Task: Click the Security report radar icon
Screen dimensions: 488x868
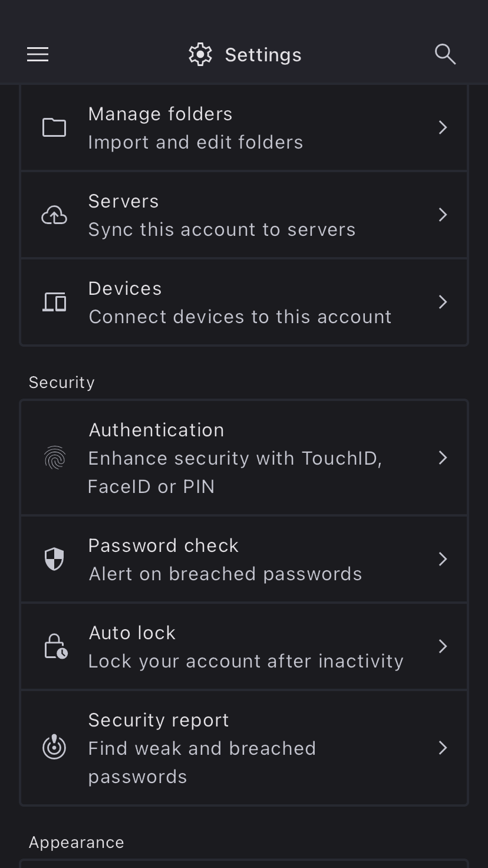Action: click(x=54, y=748)
